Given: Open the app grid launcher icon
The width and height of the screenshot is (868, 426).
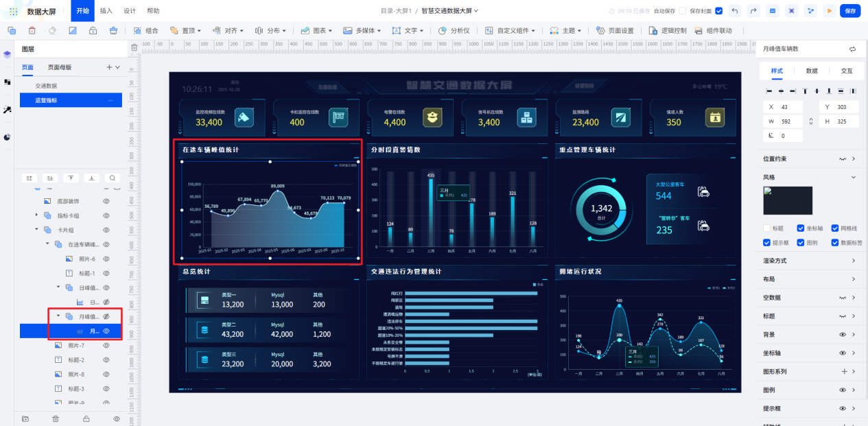Looking at the screenshot, I should [x=14, y=11].
